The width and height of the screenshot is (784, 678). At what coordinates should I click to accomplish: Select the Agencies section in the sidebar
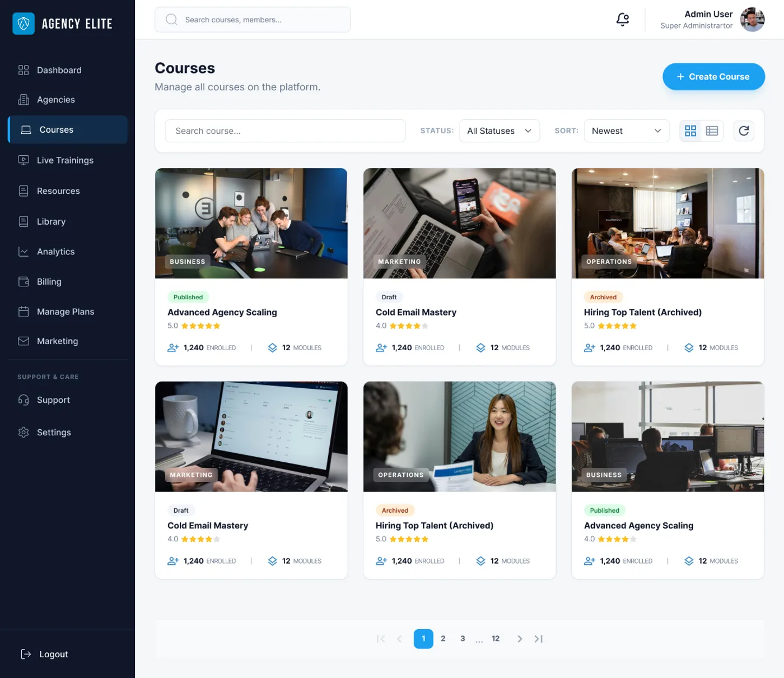pyautogui.click(x=24, y=99)
